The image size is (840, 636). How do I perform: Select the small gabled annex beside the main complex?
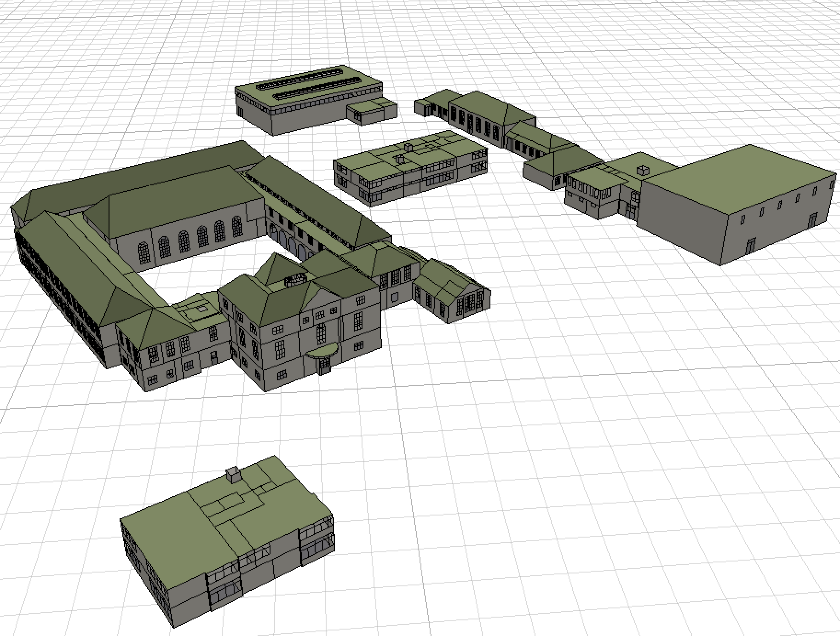(452, 292)
